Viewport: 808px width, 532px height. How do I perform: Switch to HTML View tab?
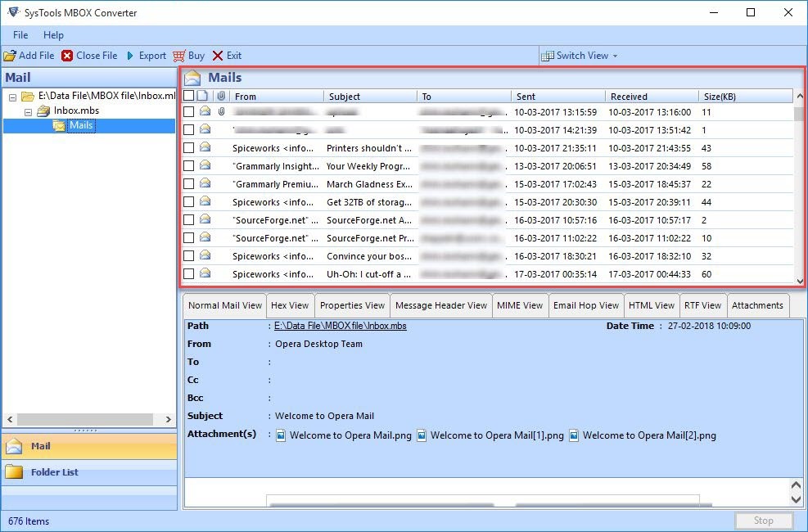point(652,305)
